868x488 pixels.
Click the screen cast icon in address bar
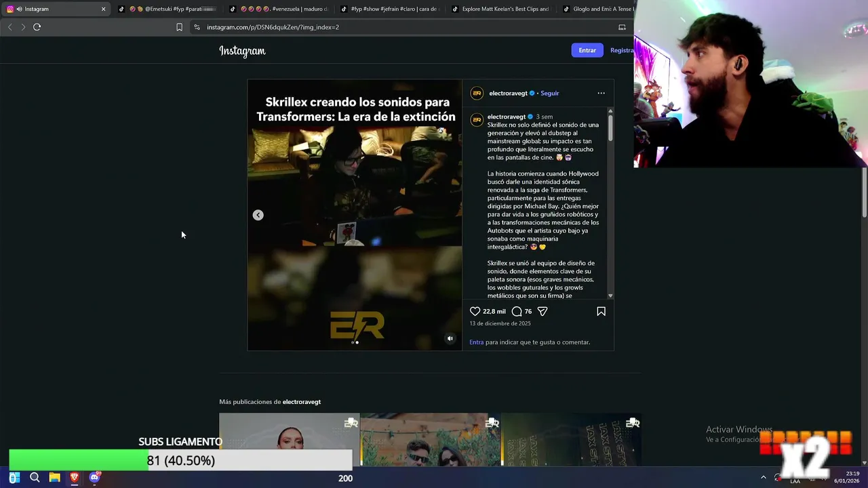[622, 27]
